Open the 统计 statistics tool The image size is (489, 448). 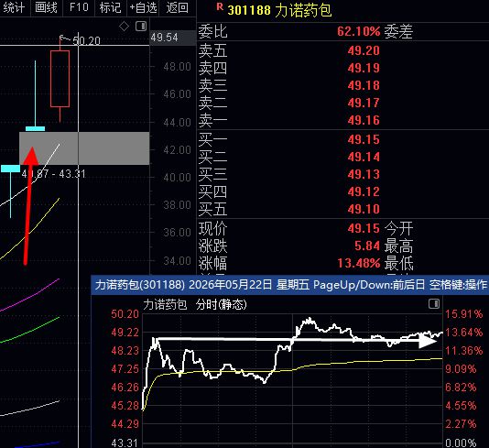click(14, 7)
